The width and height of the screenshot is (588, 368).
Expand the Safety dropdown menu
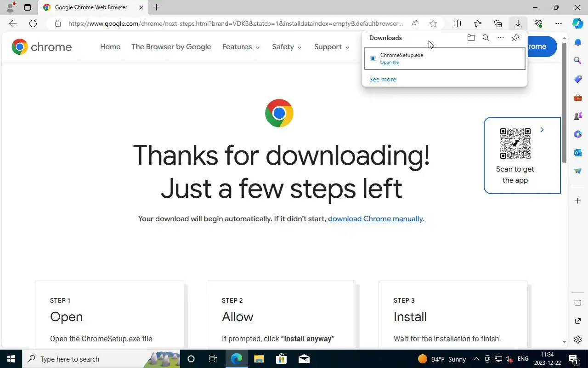click(287, 47)
